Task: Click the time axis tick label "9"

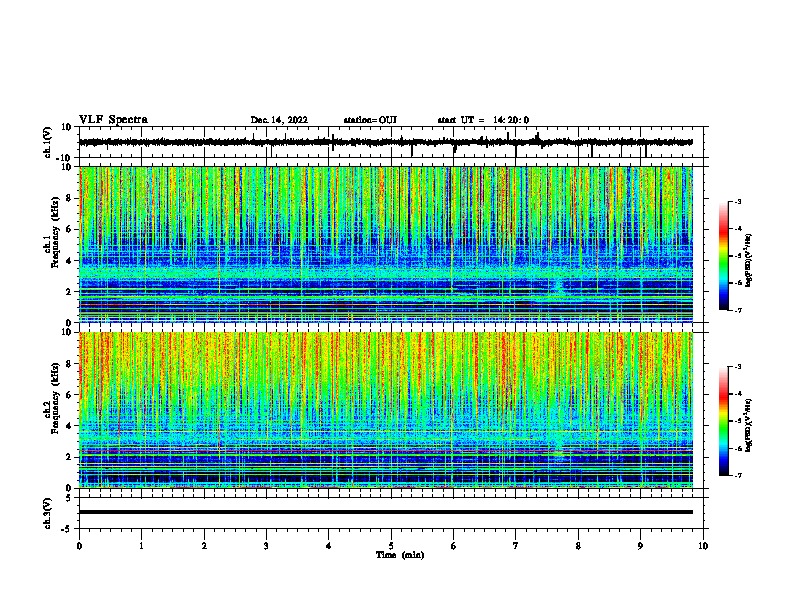Action: (x=640, y=546)
